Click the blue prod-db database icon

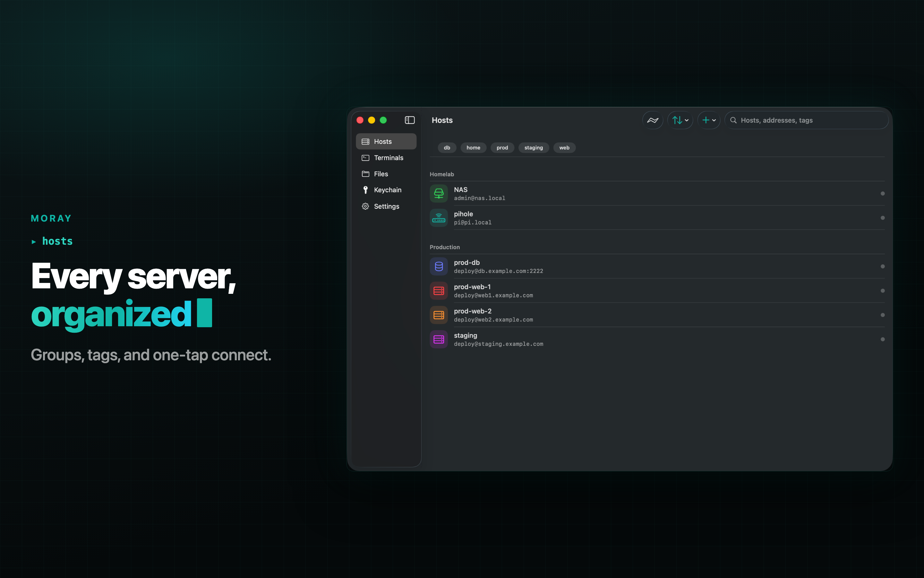(x=439, y=267)
